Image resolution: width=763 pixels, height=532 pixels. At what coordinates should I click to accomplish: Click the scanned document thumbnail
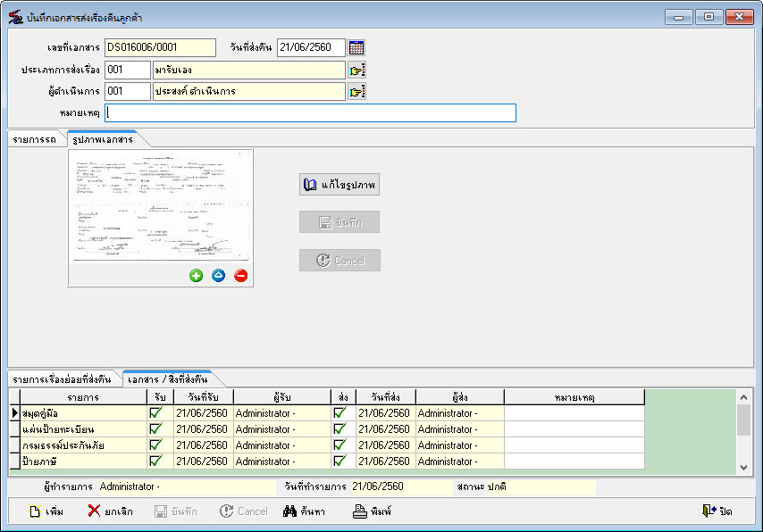point(161,206)
